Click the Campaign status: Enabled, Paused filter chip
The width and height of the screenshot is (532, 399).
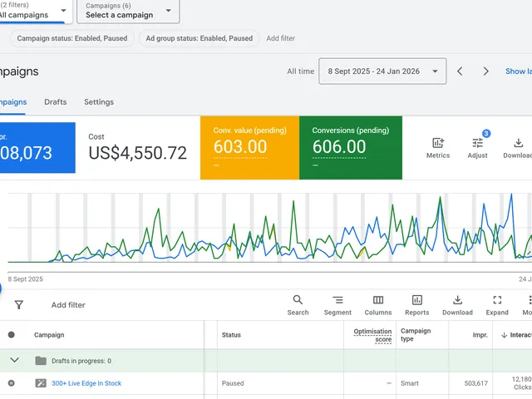72,38
